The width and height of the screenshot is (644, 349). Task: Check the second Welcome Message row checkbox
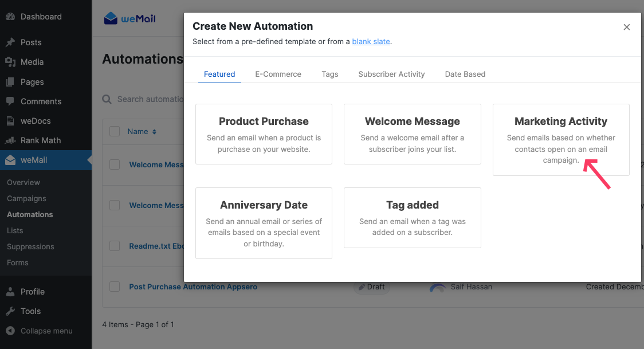(115, 205)
